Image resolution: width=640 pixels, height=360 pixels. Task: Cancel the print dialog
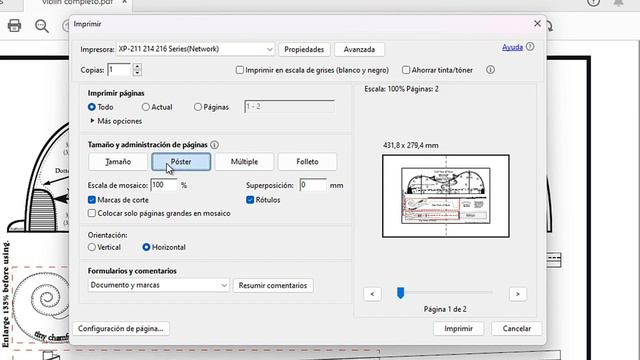[517, 329]
